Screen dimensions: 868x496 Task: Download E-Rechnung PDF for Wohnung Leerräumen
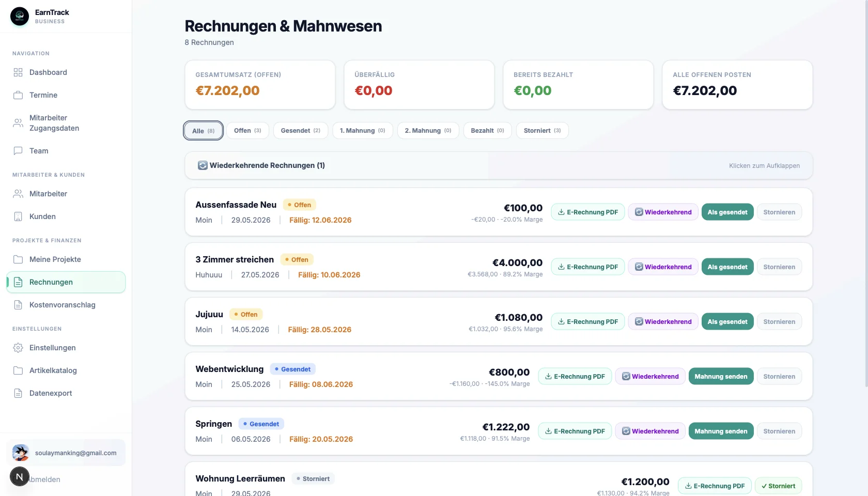coord(715,486)
